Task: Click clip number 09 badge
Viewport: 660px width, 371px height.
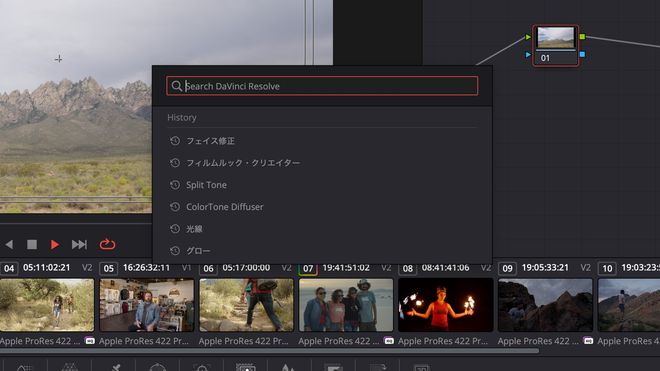Action: [508, 268]
